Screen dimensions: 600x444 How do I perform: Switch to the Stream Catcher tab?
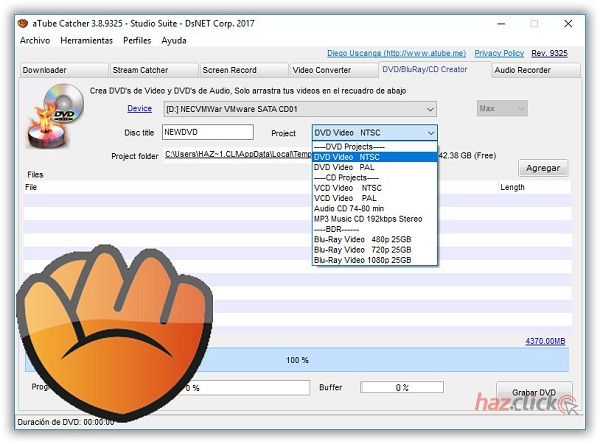coord(153,70)
